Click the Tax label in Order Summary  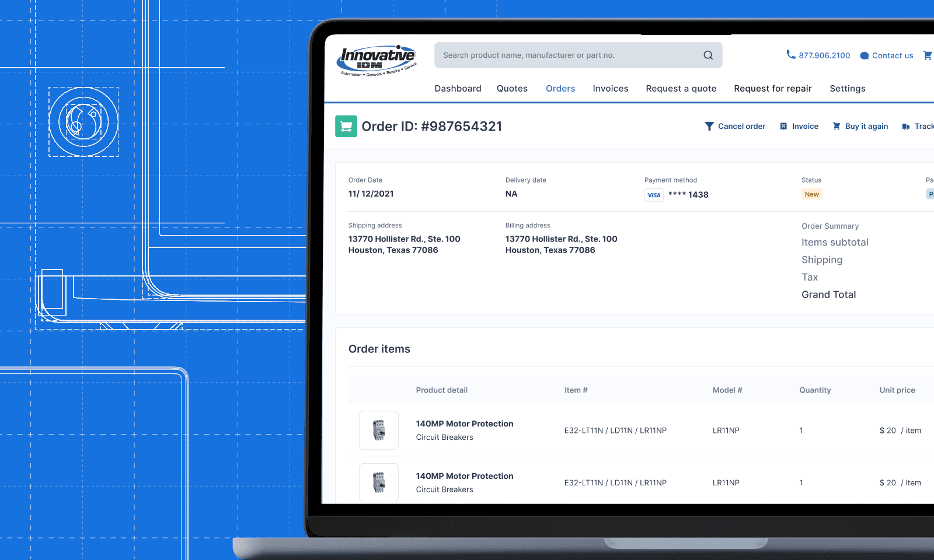tap(810, 277)
